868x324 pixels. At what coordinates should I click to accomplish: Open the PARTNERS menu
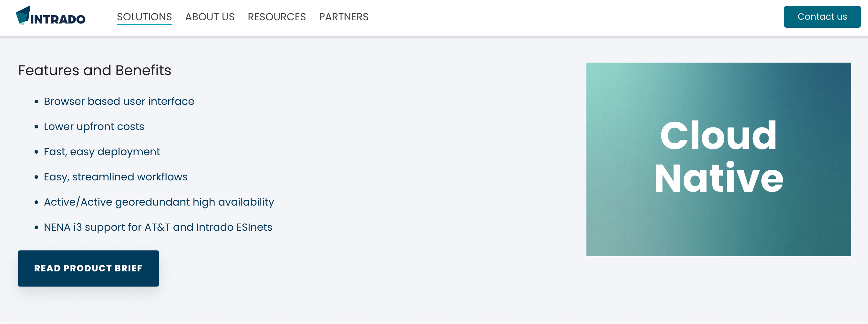click(x=343, y=17)
